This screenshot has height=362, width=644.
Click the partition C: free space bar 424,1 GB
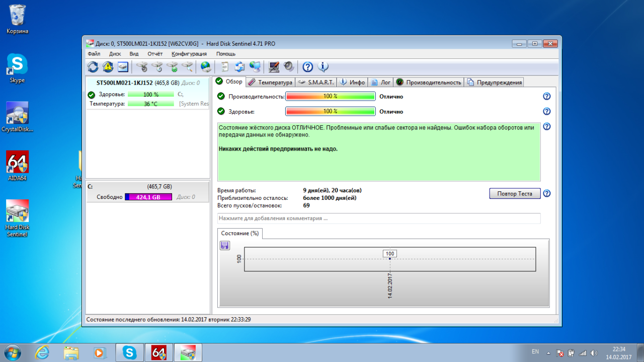pyautogui.click(x=148, y=197)
